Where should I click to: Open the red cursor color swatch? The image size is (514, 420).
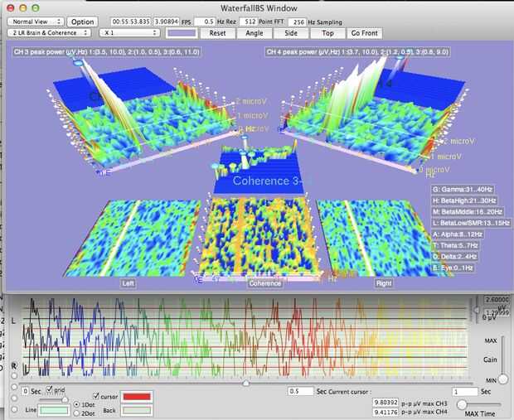[x=137, y=397]
